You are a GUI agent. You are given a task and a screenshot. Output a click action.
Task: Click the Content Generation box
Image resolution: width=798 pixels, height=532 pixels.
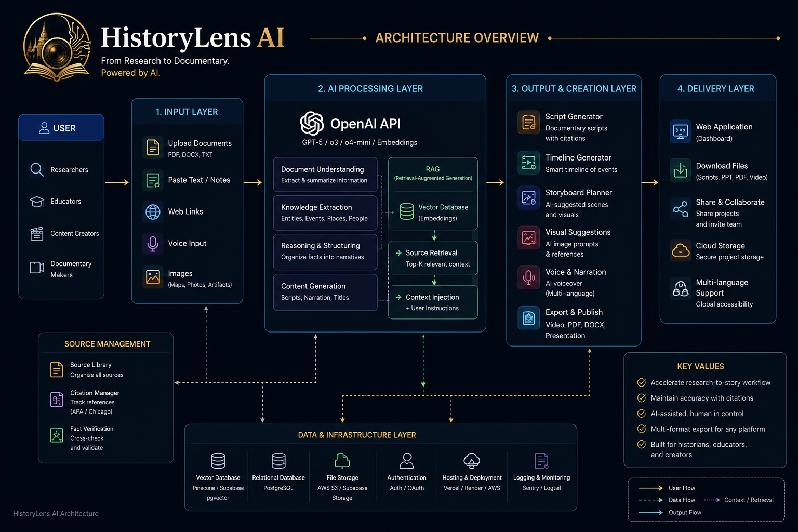click(325, 292)
